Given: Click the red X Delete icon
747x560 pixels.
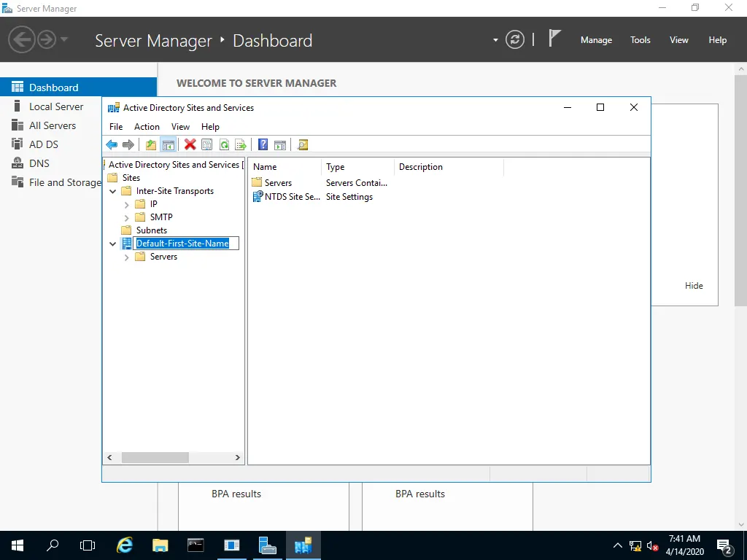Looking at the screenshot, I should (190, 144).
